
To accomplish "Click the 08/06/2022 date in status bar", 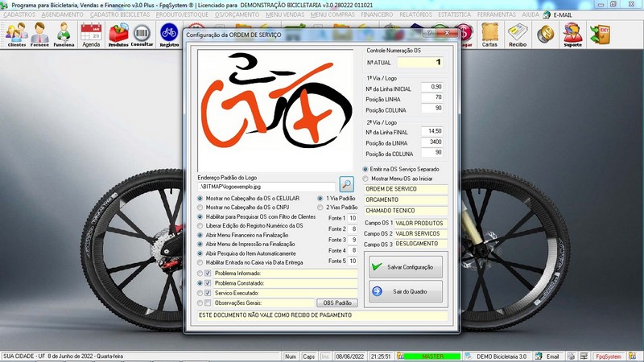I will [x=350, y=356].
